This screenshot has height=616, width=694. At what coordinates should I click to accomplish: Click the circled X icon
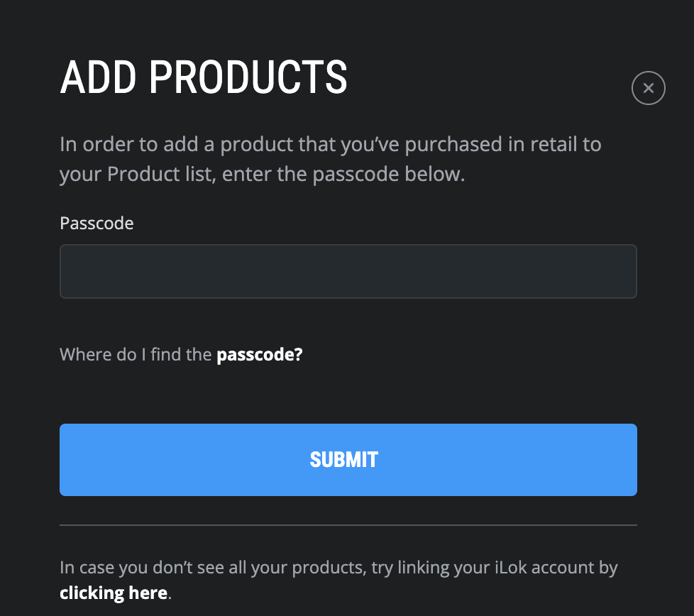tap(648, 89)
